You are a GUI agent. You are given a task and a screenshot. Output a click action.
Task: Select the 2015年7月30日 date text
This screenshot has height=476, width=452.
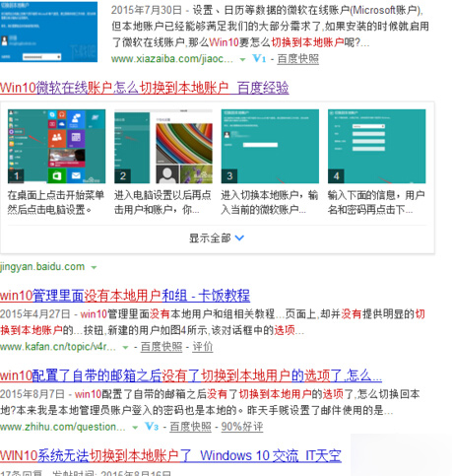coord(147,10)
